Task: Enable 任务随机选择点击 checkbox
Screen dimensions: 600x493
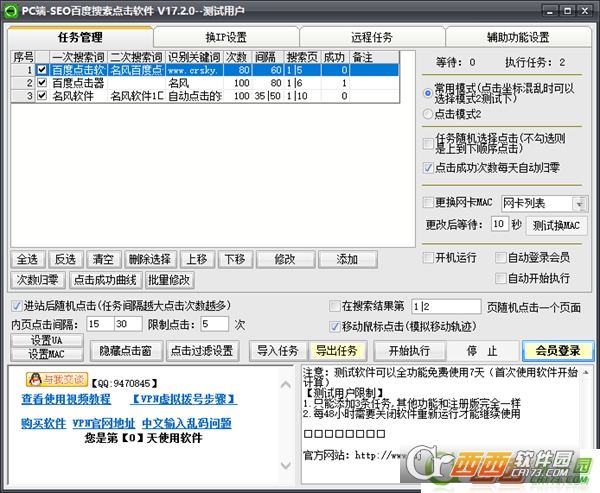Action: 428,144
